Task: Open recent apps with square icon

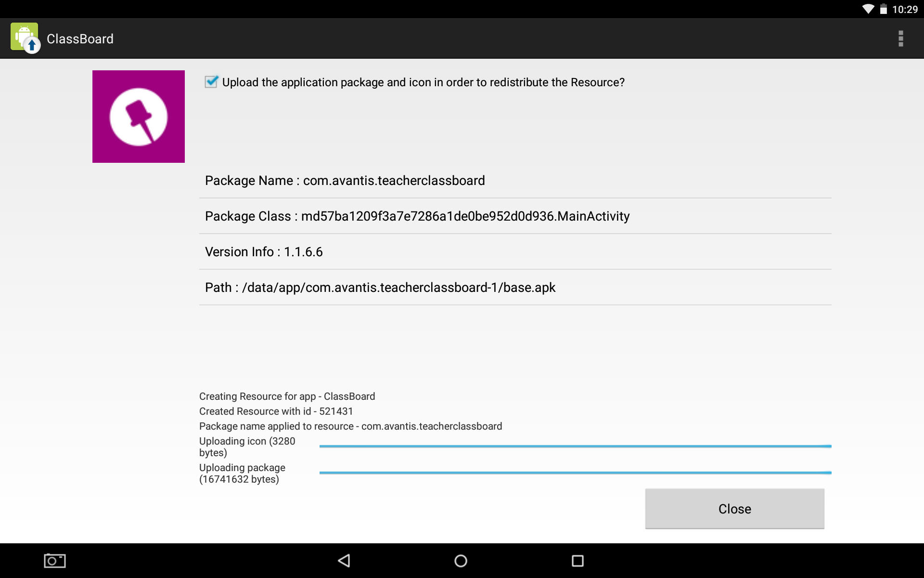Action: pos(577,561)
